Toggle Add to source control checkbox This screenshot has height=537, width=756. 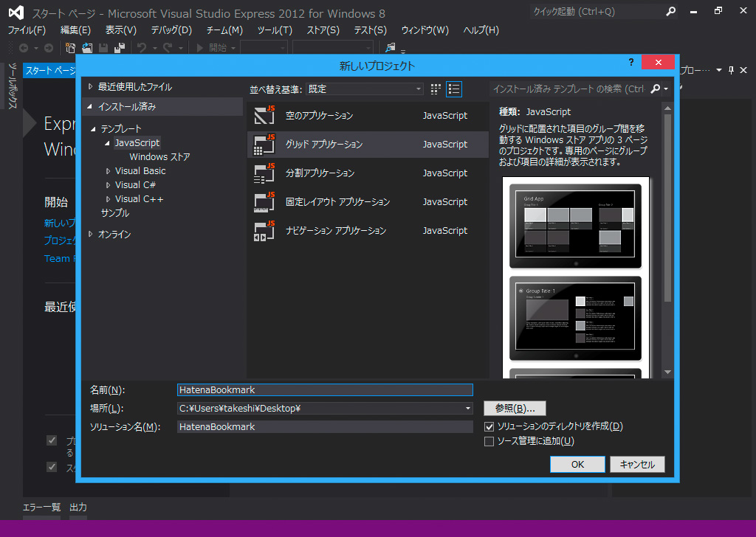tap(489, 441)
